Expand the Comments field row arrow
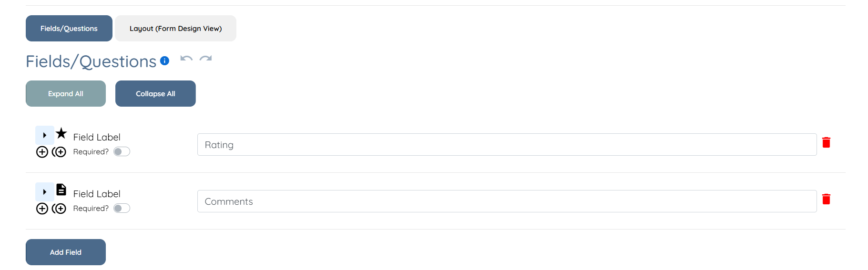The width and height of the screenshot is (868, 270). pyautogui.click(x=45, y=192)
